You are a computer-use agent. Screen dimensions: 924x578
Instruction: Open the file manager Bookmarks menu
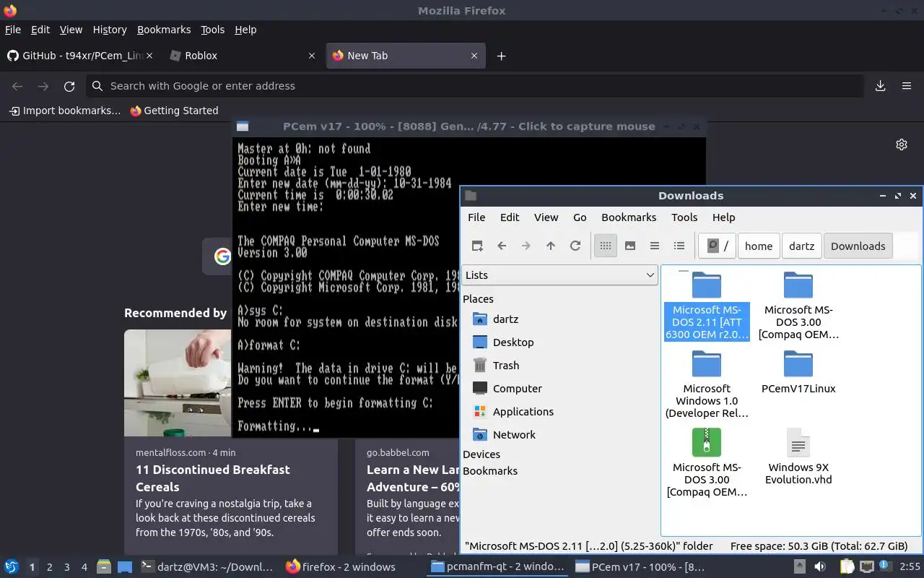pyautogui.click(x=629, y=217)
